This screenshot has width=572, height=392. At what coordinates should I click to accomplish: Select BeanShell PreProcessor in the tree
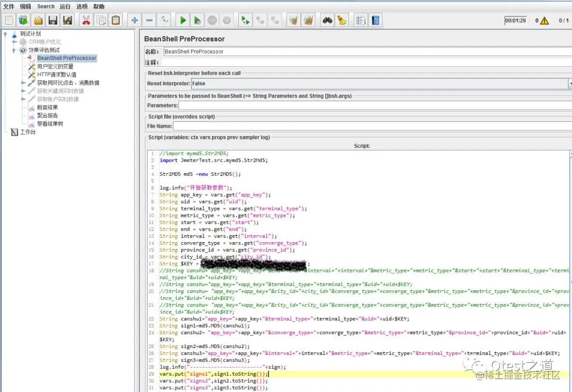66,58
